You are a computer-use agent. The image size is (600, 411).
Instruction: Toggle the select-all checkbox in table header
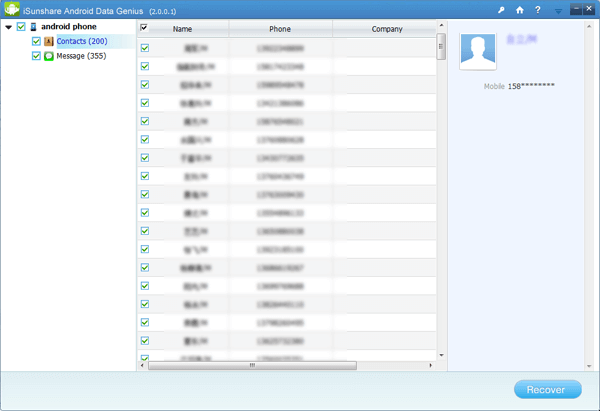[144, 28]
